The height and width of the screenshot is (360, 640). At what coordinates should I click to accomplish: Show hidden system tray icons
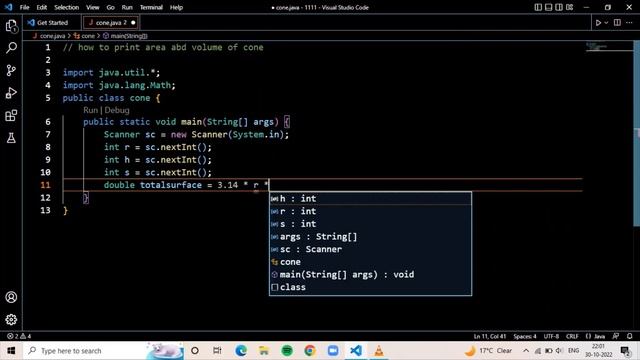click(526, 351)
